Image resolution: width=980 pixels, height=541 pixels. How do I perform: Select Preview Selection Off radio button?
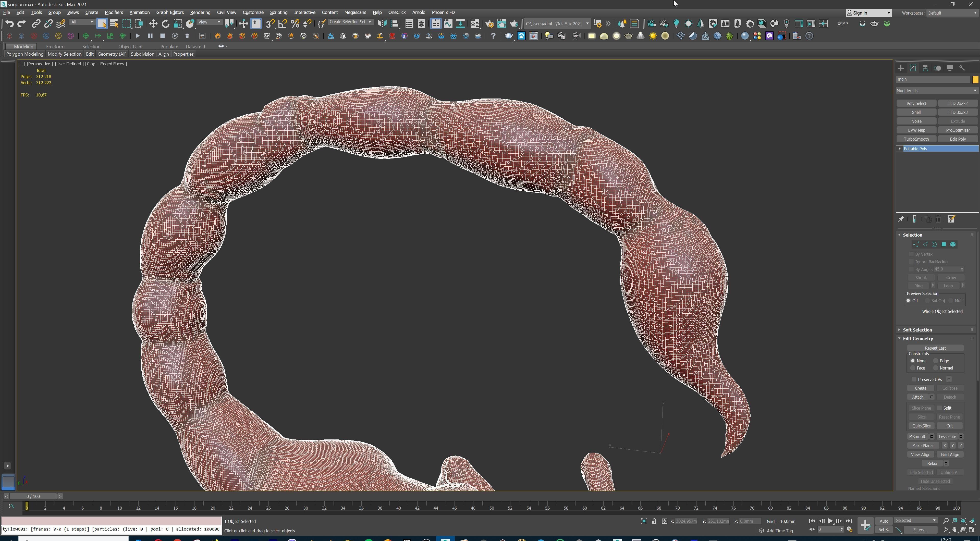tap(909, 301)
